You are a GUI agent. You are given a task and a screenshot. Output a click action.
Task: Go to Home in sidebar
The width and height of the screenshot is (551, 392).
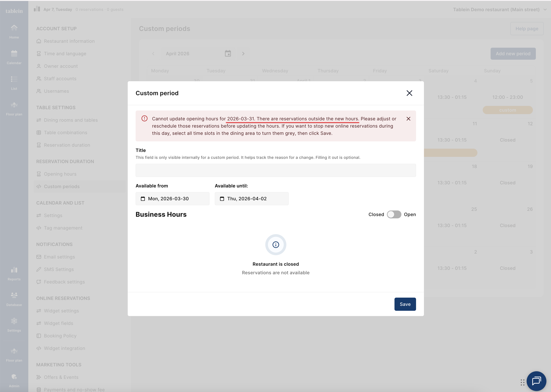tap(14, 32)
